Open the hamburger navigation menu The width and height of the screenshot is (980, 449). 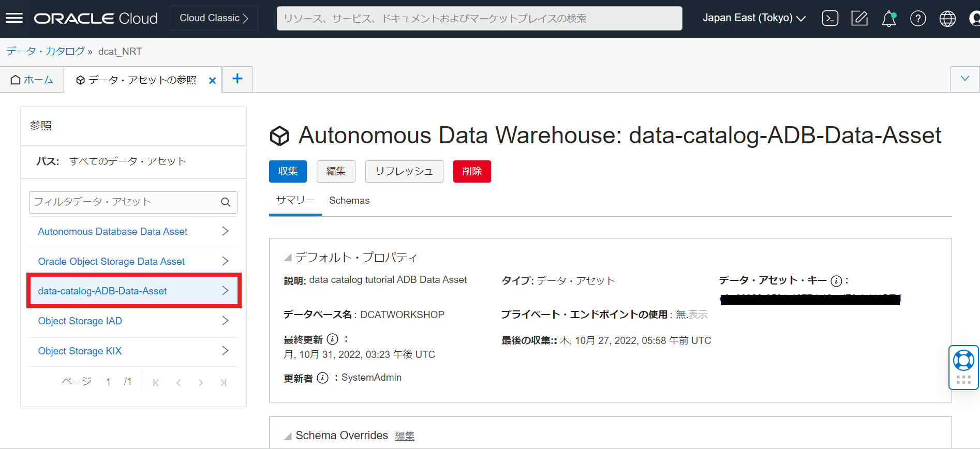(14, 19)
